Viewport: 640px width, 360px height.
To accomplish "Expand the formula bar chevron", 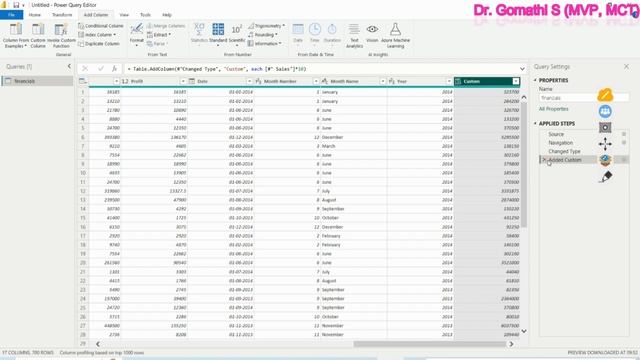I will pos(522,69).
